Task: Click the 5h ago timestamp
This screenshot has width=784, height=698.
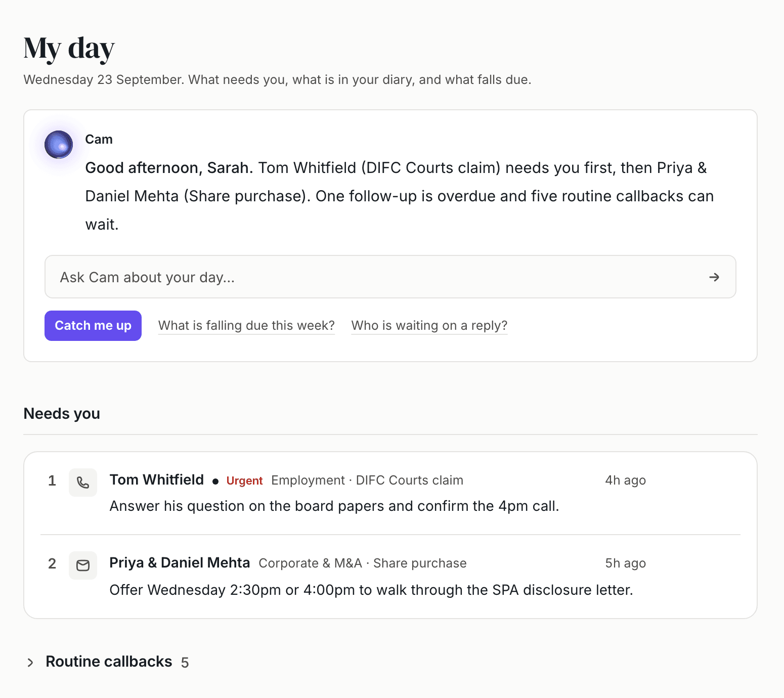Action: click(x=625, y=563)
